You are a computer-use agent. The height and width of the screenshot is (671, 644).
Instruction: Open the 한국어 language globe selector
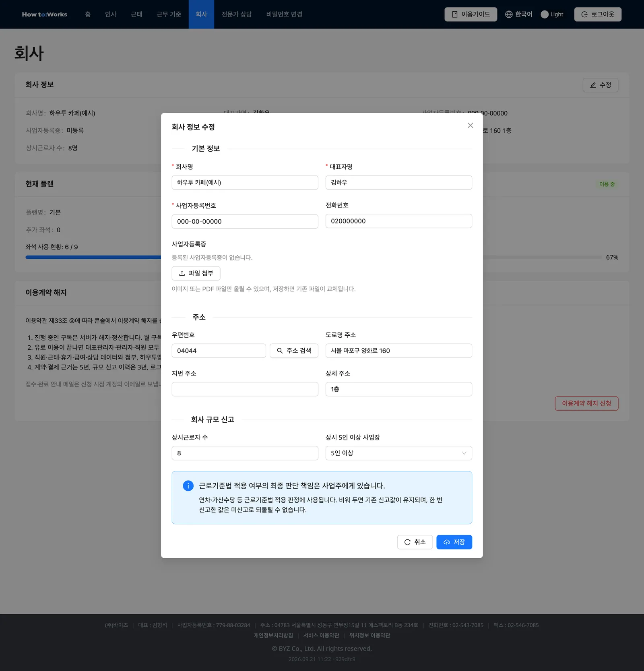click(519, 14)
